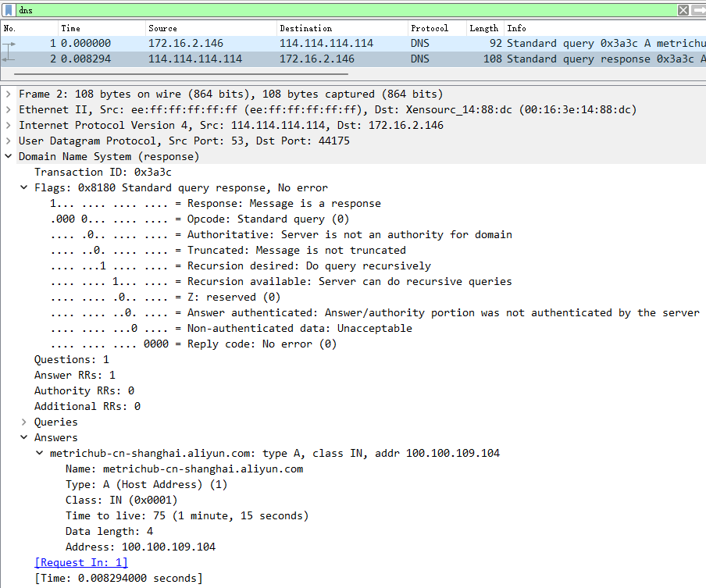The image size is (706, 588).
Task: Collapse the Flags 0x8180 subtree
Action: 24,187
